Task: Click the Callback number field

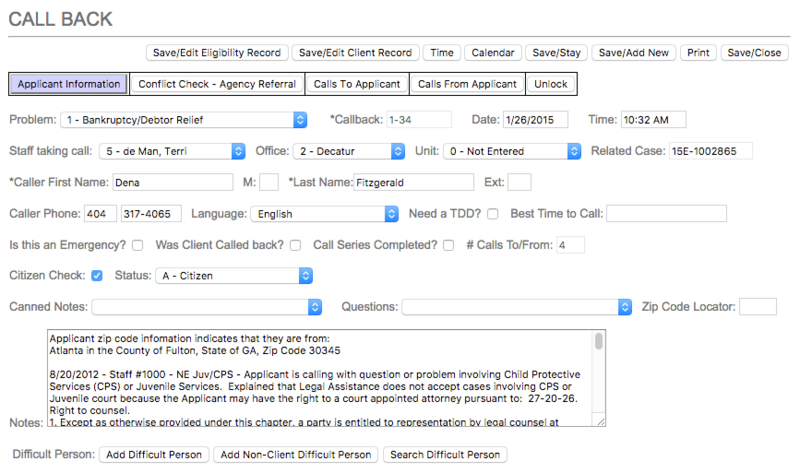Action: click(x=419, y=120)
